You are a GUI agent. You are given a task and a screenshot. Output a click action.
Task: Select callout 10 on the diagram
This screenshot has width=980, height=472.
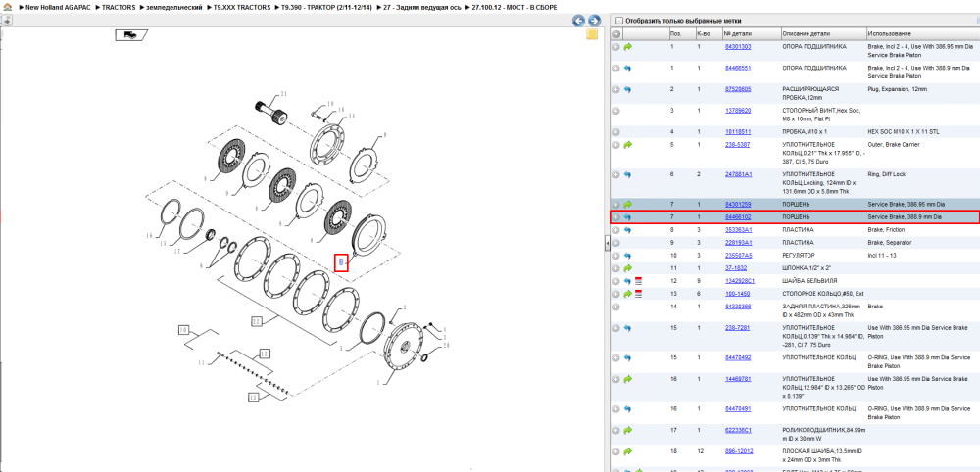[x=183, y=328]
